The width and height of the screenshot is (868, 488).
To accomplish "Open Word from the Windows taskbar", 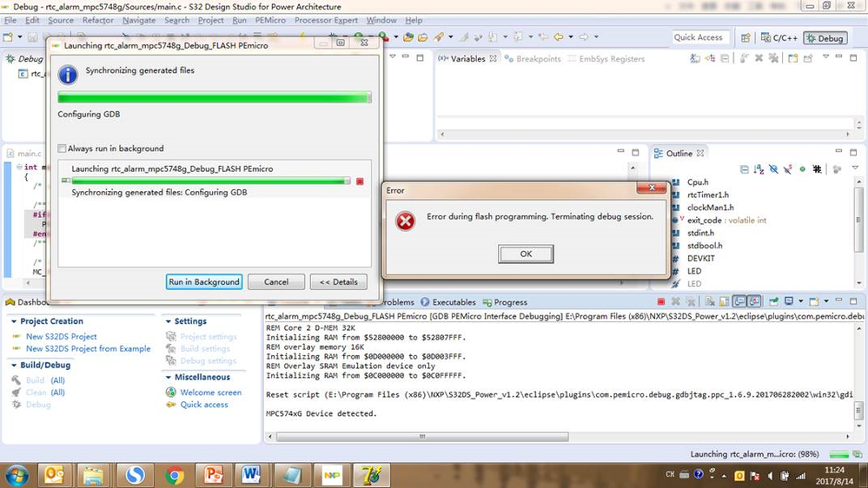I will click(251, 475).
